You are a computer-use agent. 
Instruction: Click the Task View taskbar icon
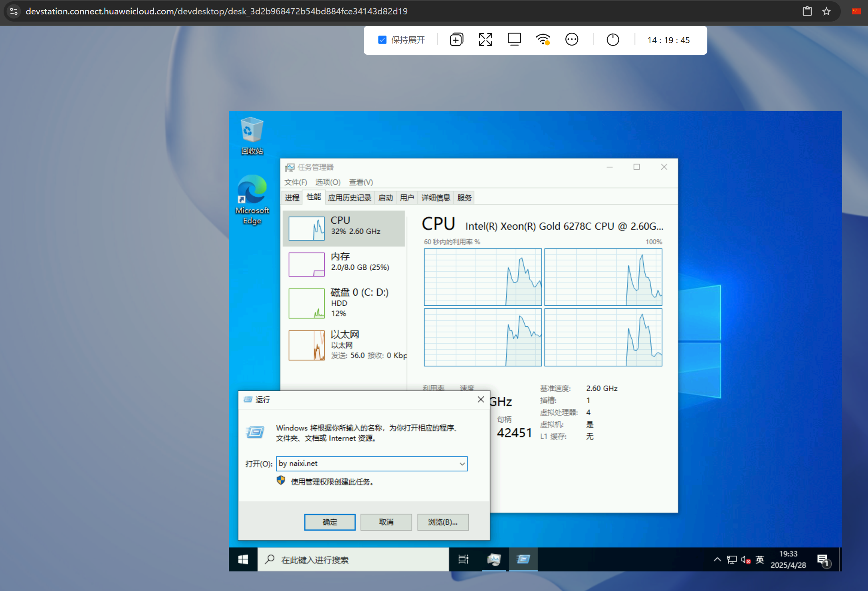pos(463,559)
